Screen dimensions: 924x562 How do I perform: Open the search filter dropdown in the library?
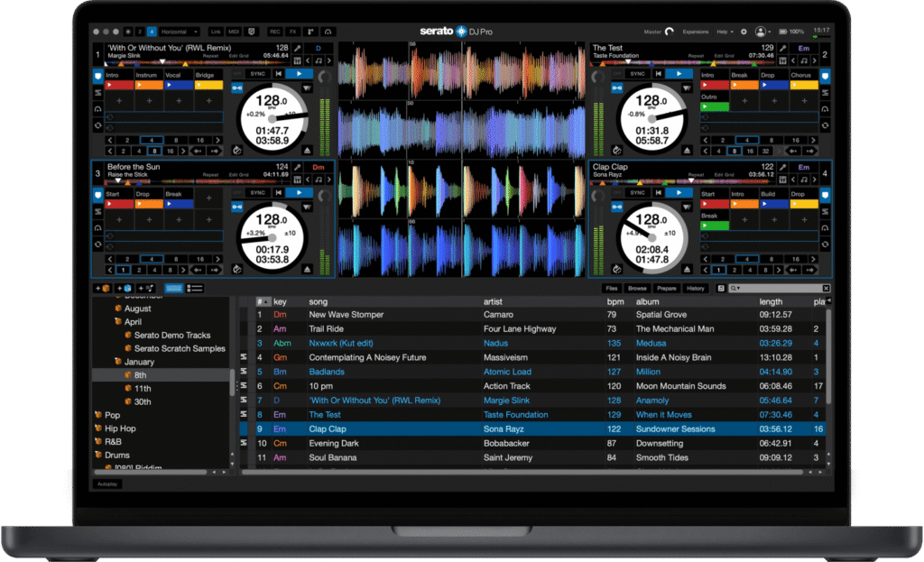pyautogui.click(x=736, y=287)
